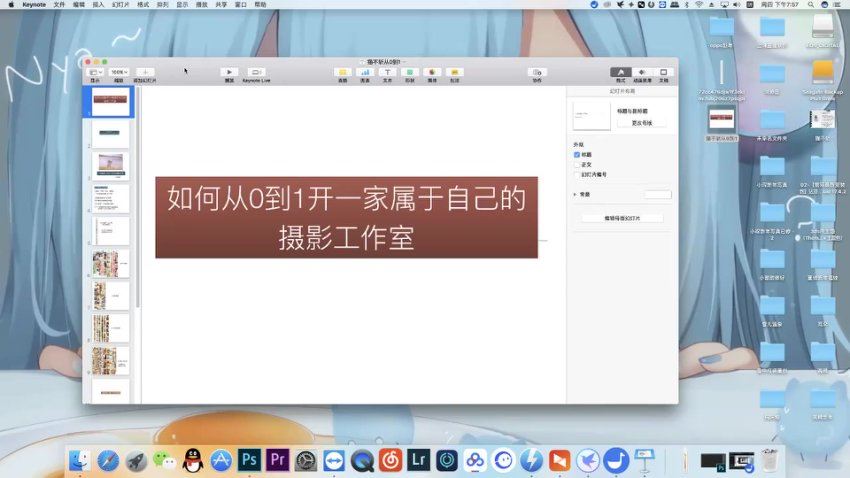Open the Insert menu (插入)
This screenshot has height=478, width=850.
98,4
